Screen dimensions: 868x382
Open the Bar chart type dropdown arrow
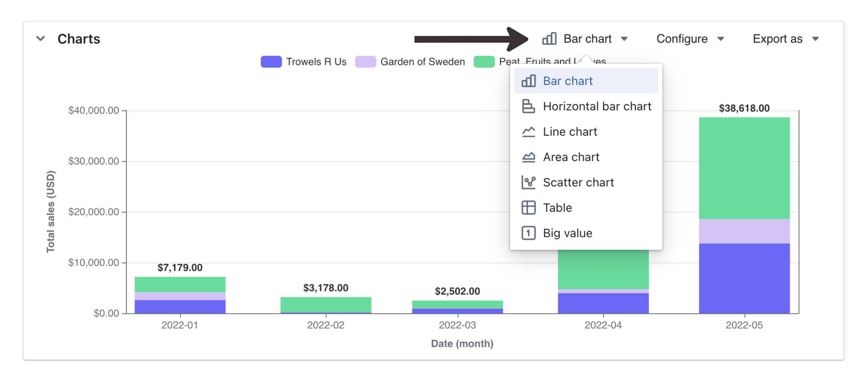(624, 39)
